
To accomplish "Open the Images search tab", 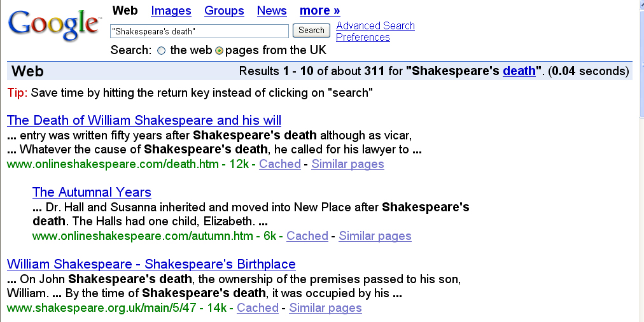I will [x=171, y=11].
